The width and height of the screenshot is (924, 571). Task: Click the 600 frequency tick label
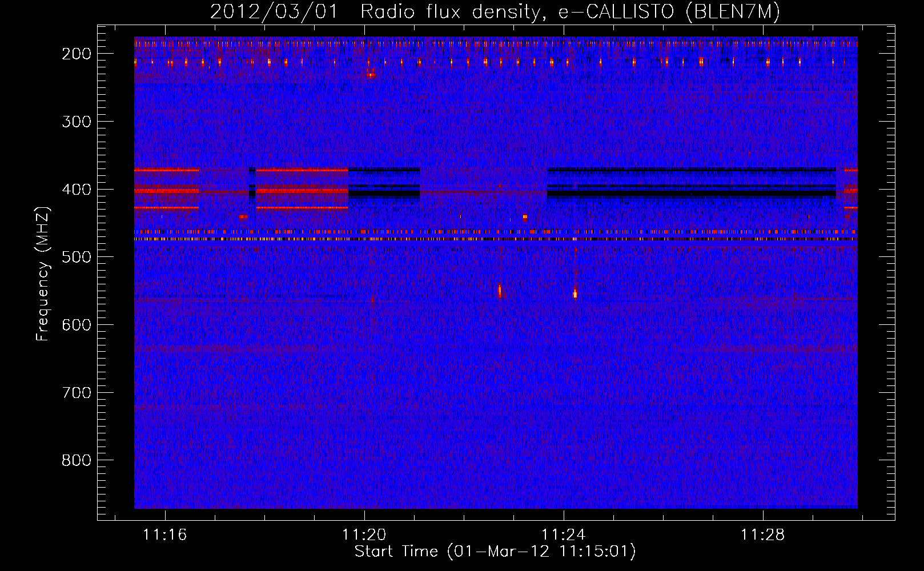(x=77, y=325)
